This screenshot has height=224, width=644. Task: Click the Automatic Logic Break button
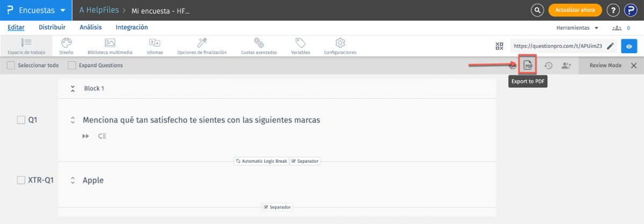coord(262,161)
